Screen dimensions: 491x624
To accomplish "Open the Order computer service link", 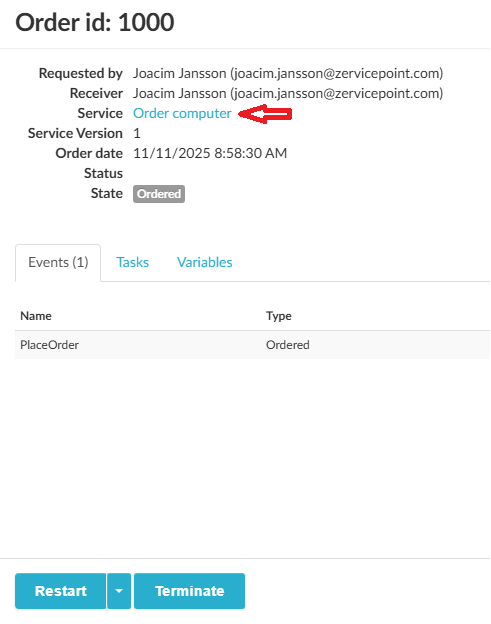I will (x=182, y=113).
